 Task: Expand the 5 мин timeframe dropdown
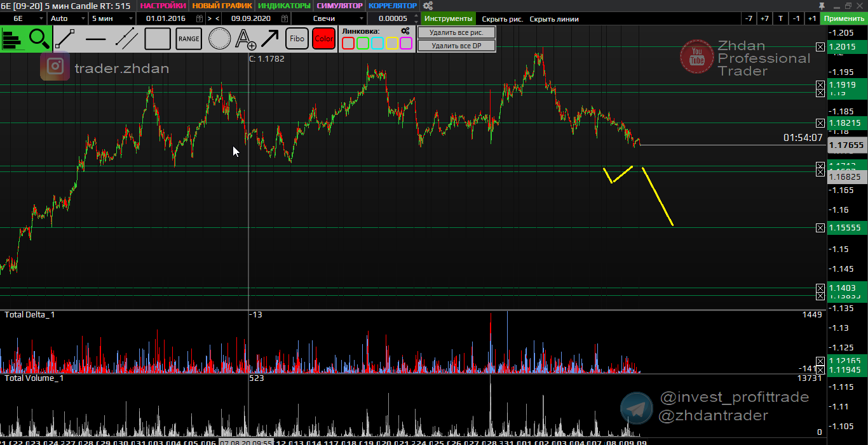tap(111, 18)
